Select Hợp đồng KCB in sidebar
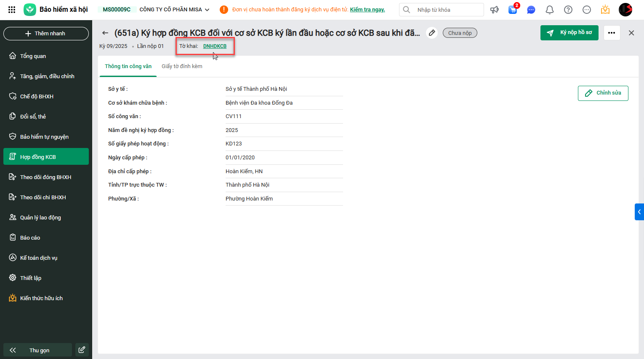This screenshot has width=644, height=359. click(46, 156)
